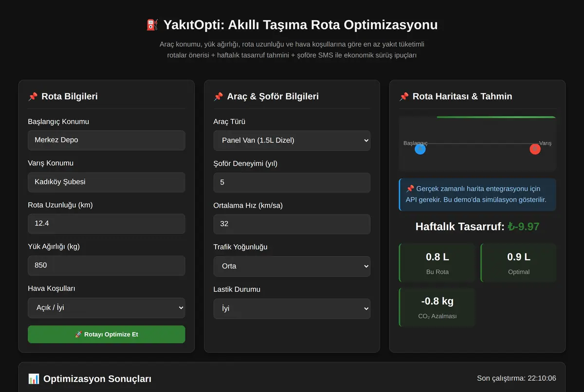
Task: Click the pin icon beside Rota Haritası & Tahmin
Action: [404, 97]
